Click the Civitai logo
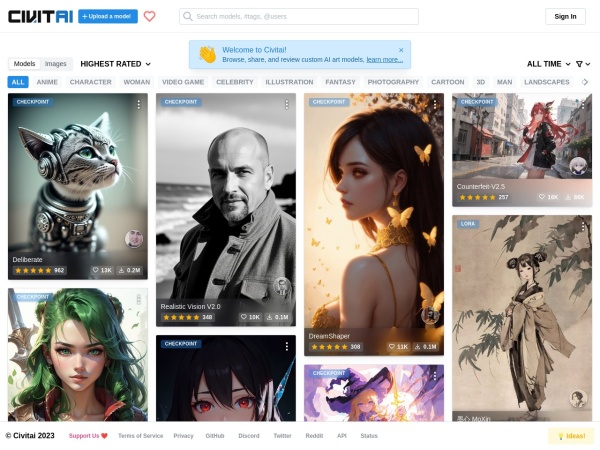600x450 pixels. click(39, 16)
